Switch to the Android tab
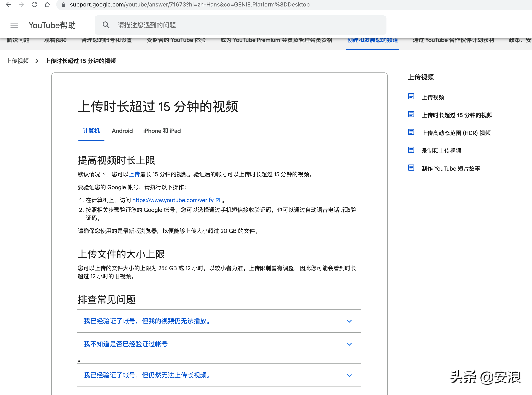The image size is (532, 395). [x=122, y=131]
